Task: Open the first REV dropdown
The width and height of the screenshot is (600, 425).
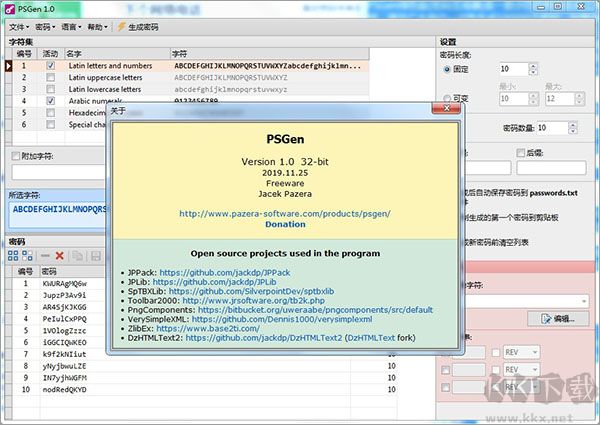Action: click(x=521, y=352)
